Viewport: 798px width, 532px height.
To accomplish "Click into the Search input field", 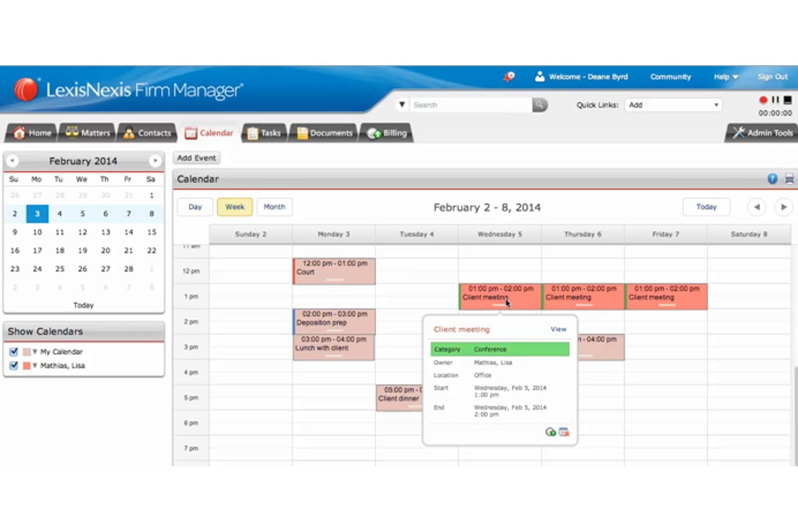I will [x=470, y=105].
